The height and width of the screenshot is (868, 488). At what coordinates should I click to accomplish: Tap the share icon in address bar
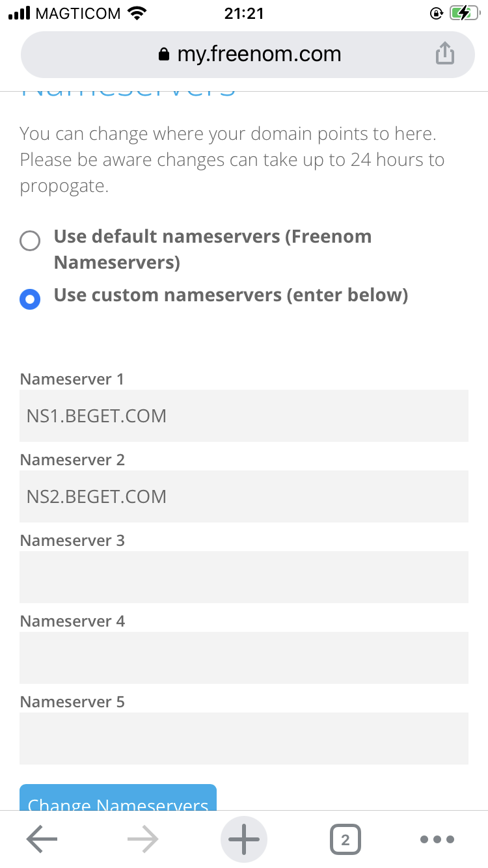click(444, 54)
